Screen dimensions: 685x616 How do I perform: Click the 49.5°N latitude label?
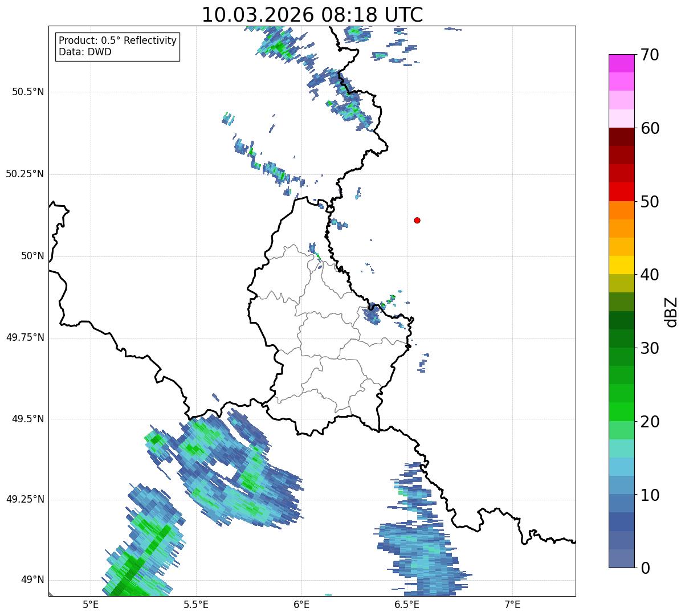coord(28,419)
